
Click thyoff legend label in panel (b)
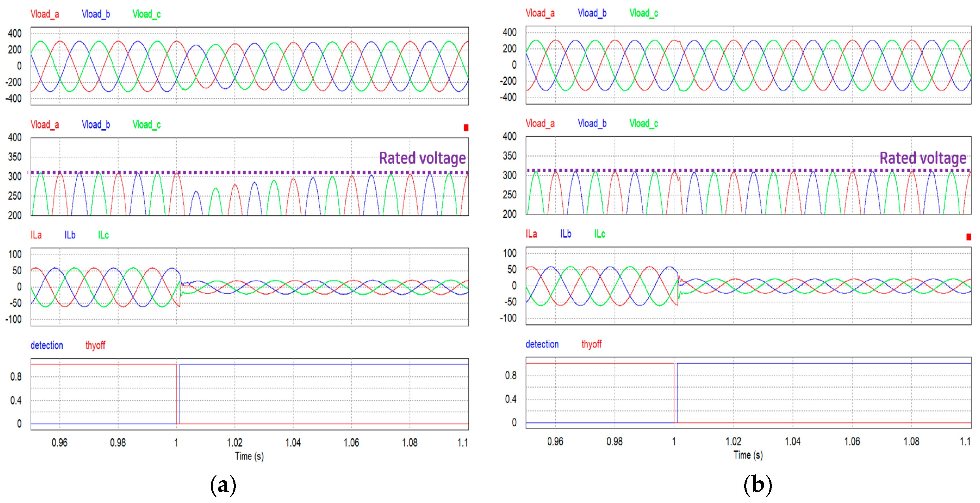coord(591,344)
